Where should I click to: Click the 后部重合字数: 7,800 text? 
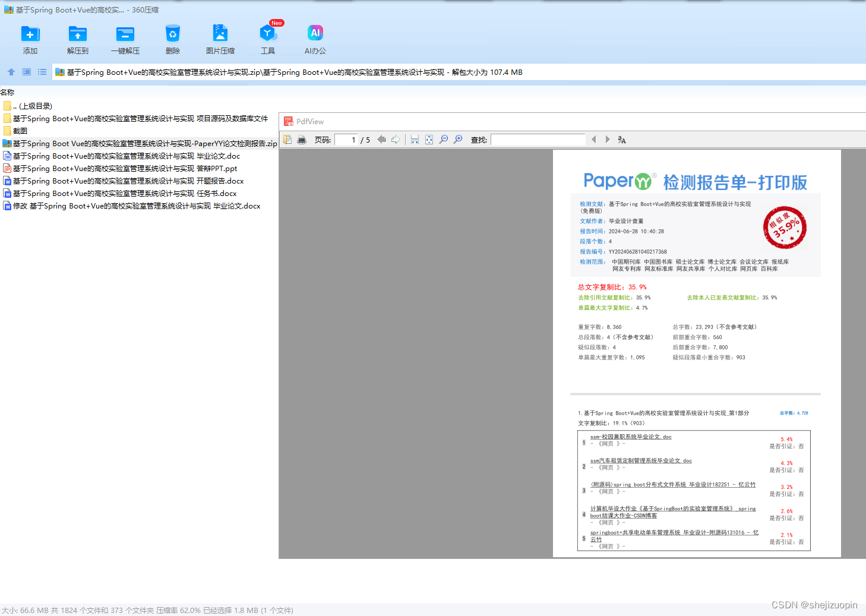[700, 347]
